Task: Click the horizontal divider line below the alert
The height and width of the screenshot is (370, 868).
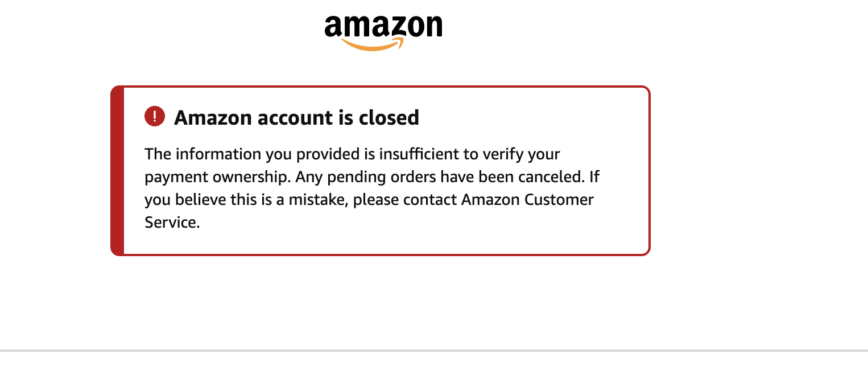Action: 434,351
